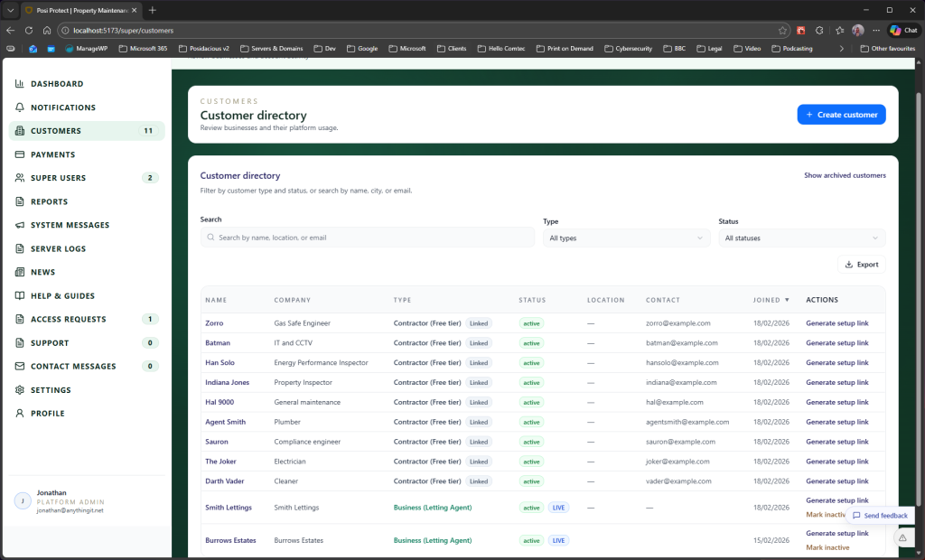The width and height of the screenshot is (925, 560).
Task: Click the Settings gear icon in sidebar
Action: pos(20,390)
